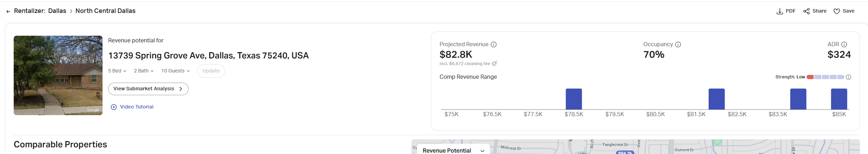The height and width of the screenshot is (154, 868).
Task: Go to Dallas breadcrumb
Action: click(x=57, y=11)
